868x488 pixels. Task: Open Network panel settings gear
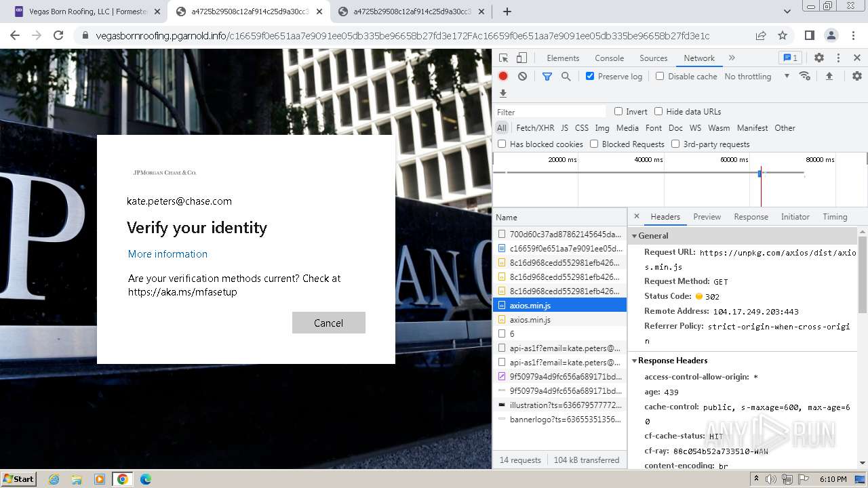[x=857, y=77]
